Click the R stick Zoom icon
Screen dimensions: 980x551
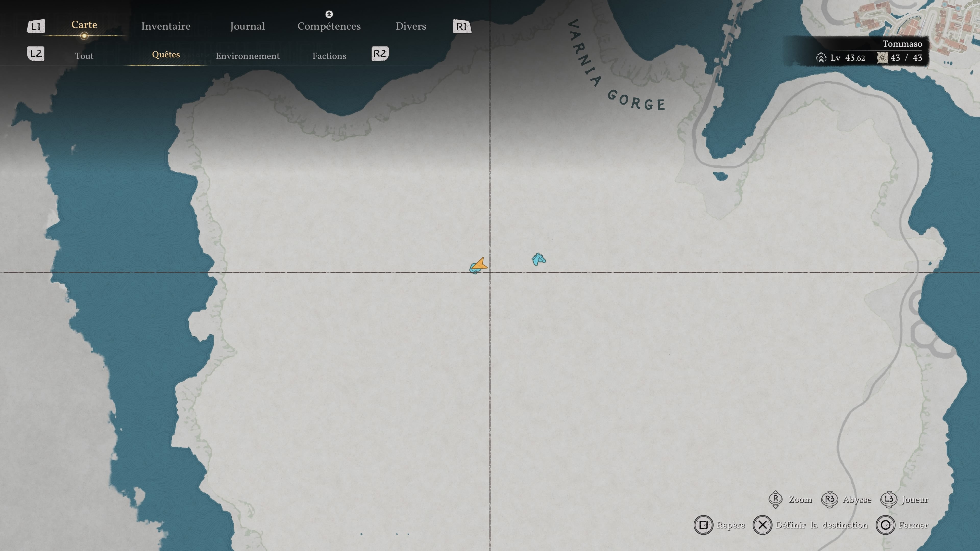tap(775, 499)
